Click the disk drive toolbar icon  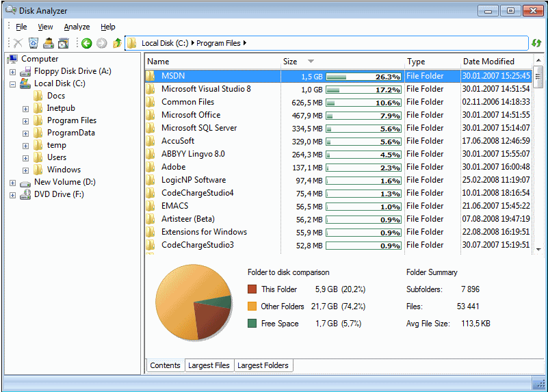[49, 43]
